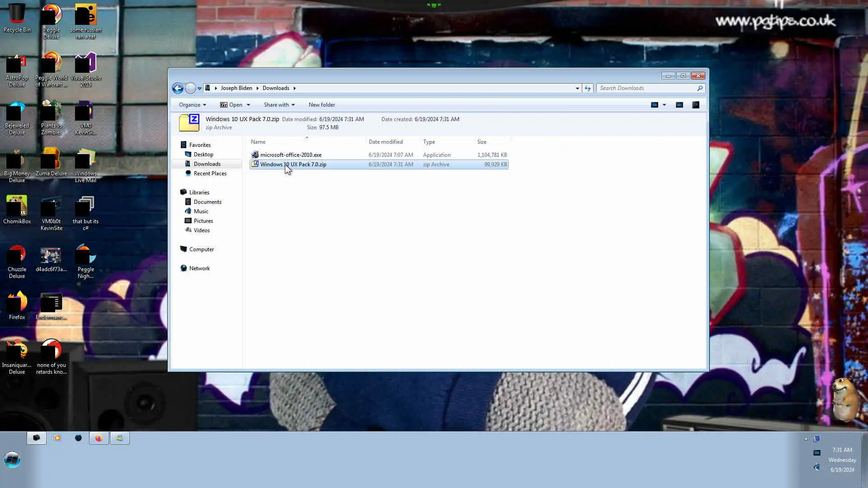This screenshot has width=868, height=488.
Task: Open the Share with menu
Action: tap(279, 105)
